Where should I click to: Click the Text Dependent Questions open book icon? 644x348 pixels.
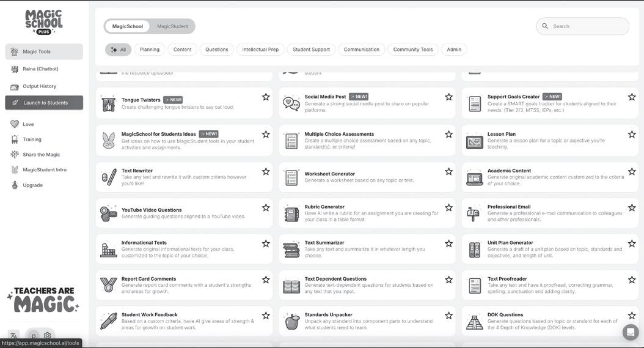point(291,287)
